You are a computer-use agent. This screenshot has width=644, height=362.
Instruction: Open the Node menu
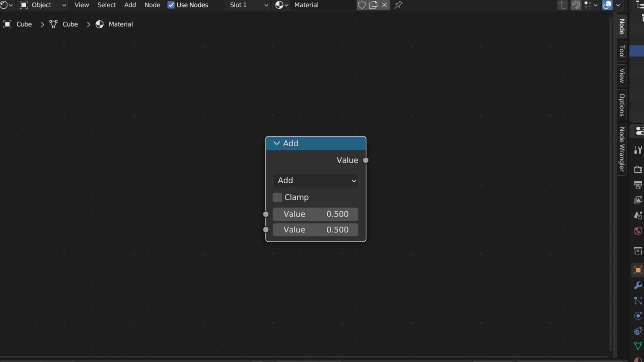(x=152, y=5)
